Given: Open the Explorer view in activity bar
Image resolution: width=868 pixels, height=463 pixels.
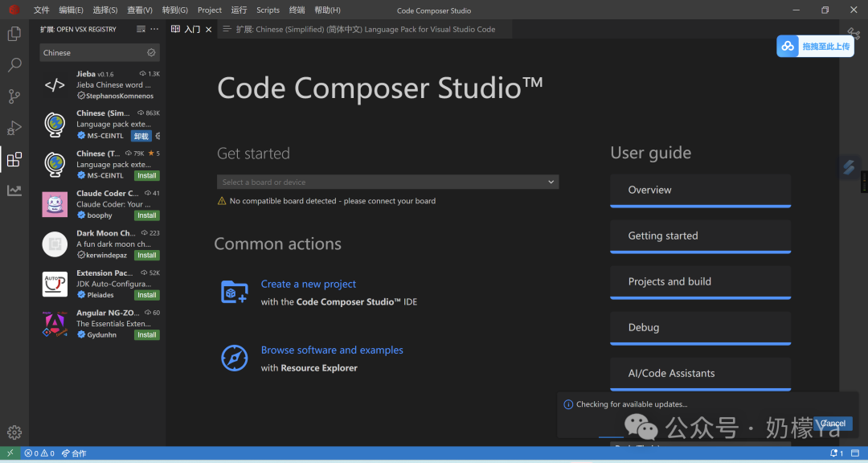Looking at the screenshot, I should pyautogui.click(x=14, y=33).
